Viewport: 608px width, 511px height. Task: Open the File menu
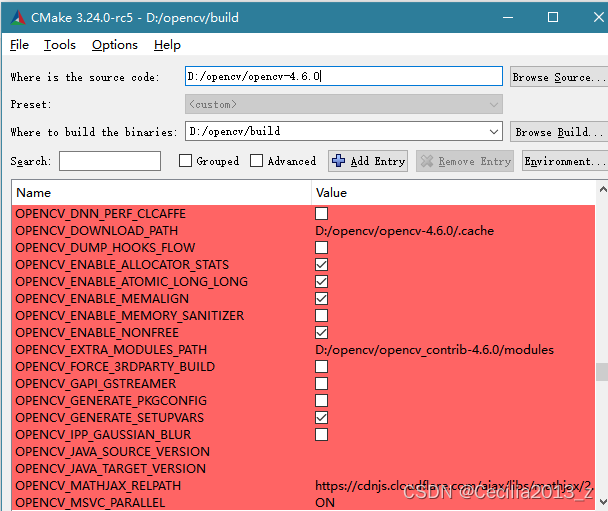pos(19,45)
